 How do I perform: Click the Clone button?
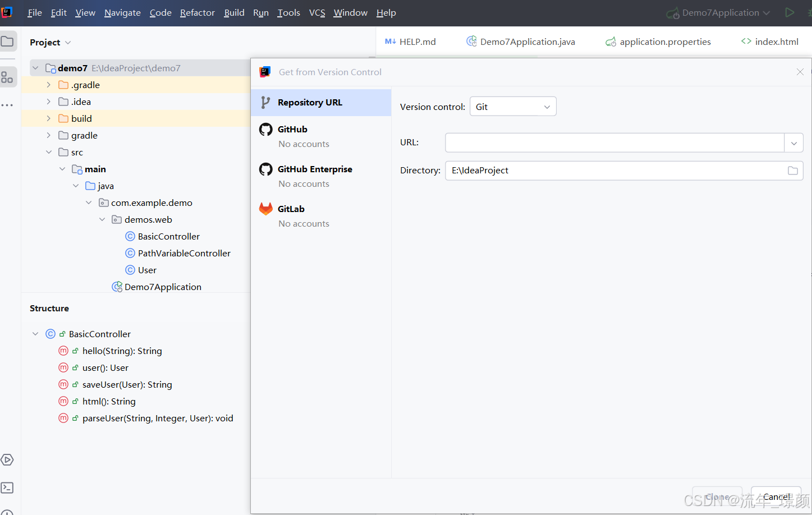point(717,496)
